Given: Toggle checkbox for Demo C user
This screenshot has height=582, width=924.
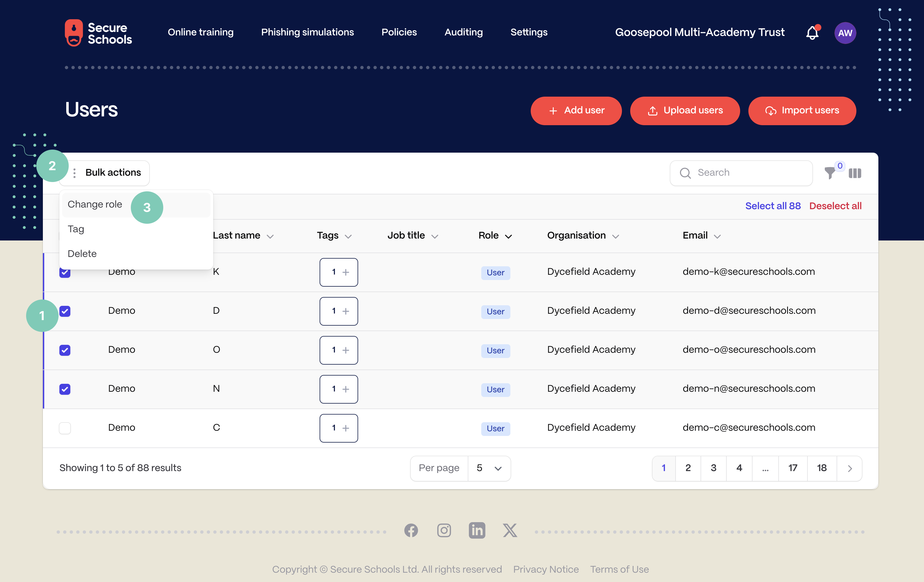Looking at the screenshot, I should click(x=65, y=427).
